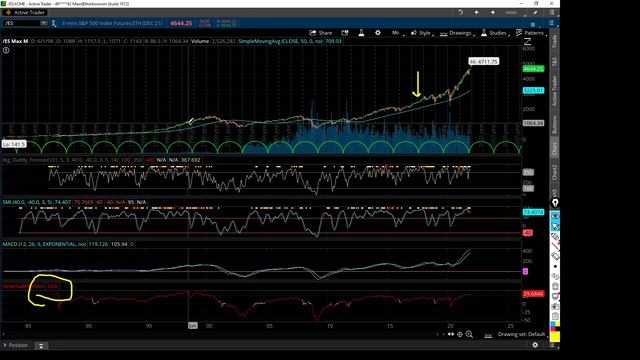Click the circled info icon at chart top-left
Image resolution: width=640 pixels, height=360 pixels.
click(6, 50)
